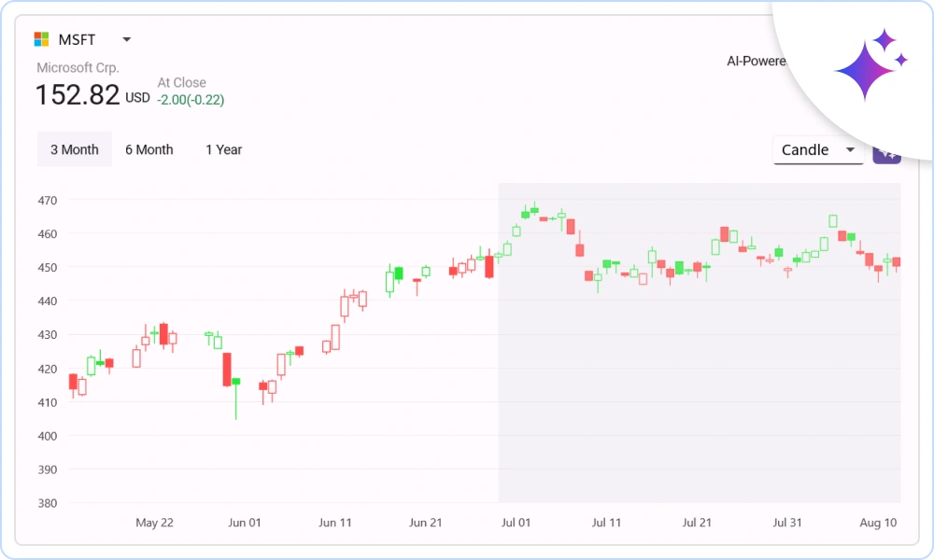The height and width of the screenshot is (560, 934).
Task: Click the 380 y-axis label
Action: coord(48,503)
